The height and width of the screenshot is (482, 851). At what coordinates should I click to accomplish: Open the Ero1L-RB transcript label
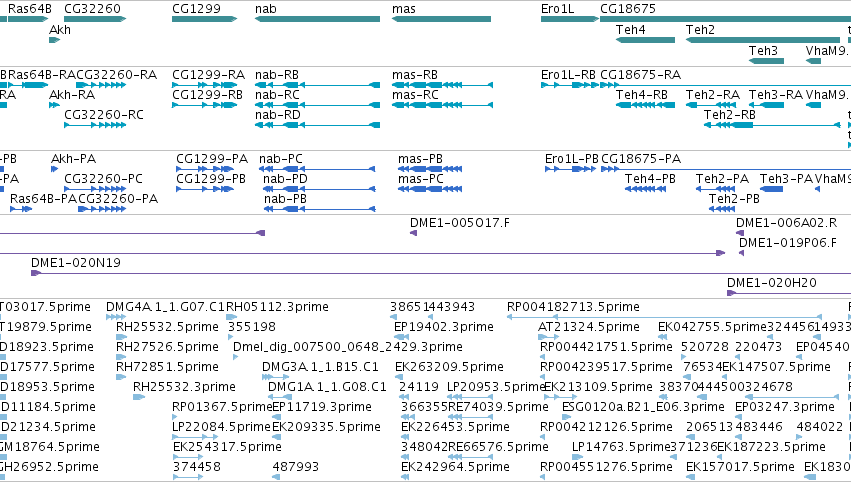[568, 74]
